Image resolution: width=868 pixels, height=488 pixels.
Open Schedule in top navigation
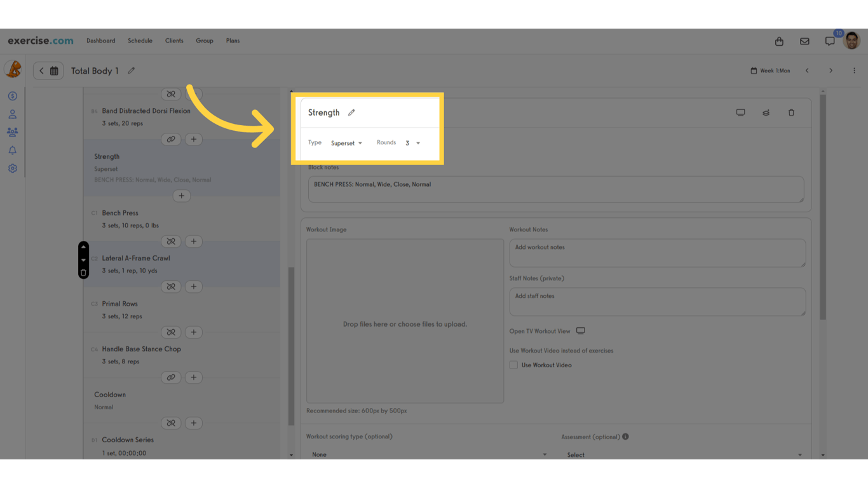pos(140,41)
